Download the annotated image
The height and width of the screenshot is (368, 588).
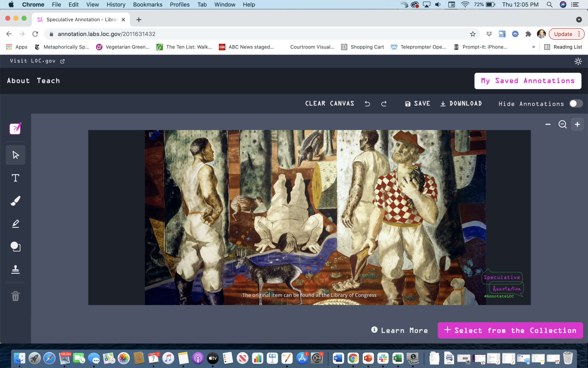click(x=461, y=104)
